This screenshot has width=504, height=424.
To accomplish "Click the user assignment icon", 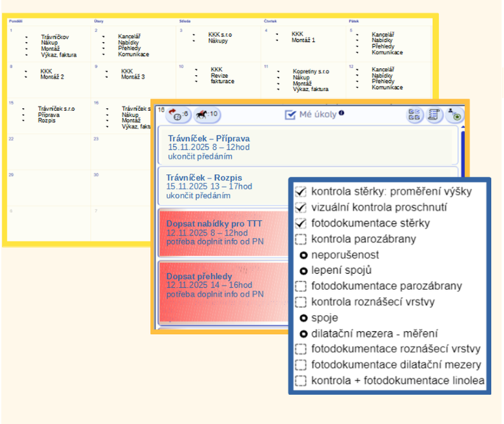I will (x=454, y=115).
